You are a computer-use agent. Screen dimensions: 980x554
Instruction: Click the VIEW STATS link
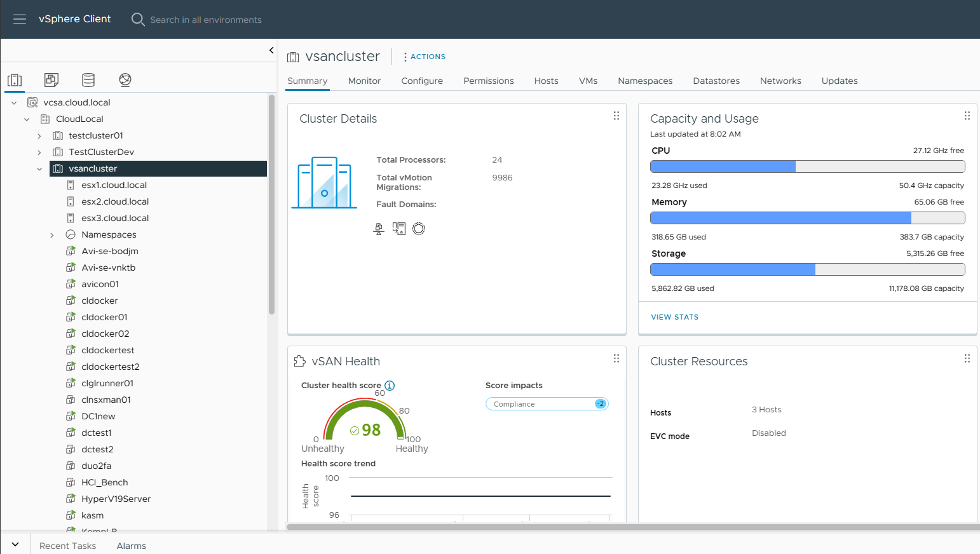[x=674, y=317]
